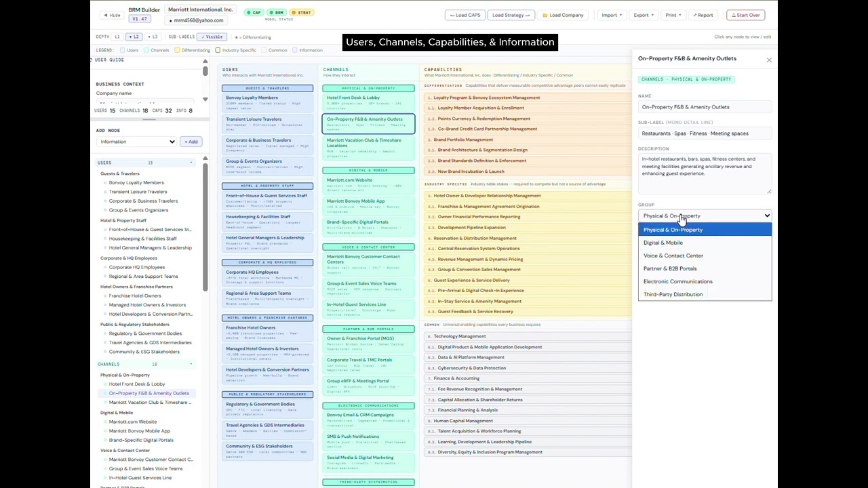Hide the sidebar with the Hide button
Screen dimensions: 868x488
112,15
